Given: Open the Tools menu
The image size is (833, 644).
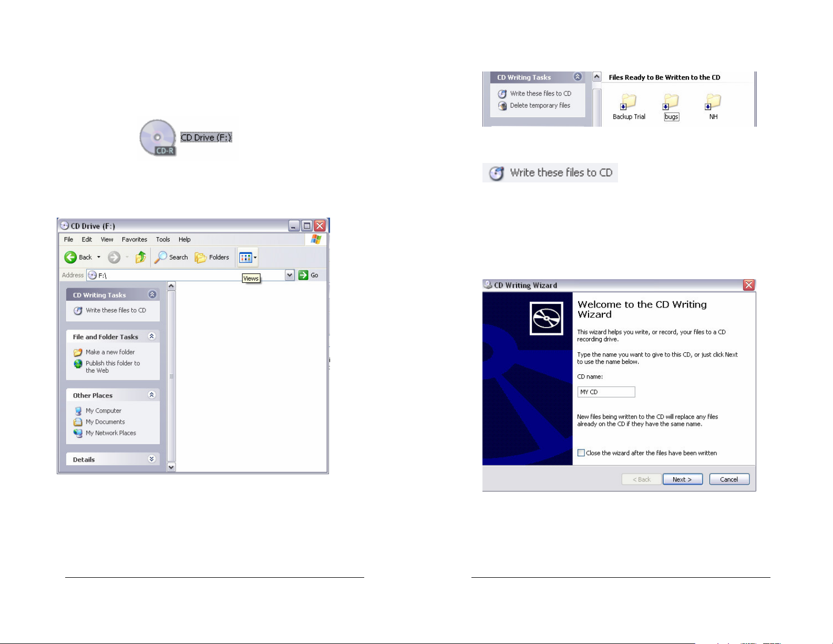Looking at the screenshot, I should pyautogui.click(x=163, y=239).
